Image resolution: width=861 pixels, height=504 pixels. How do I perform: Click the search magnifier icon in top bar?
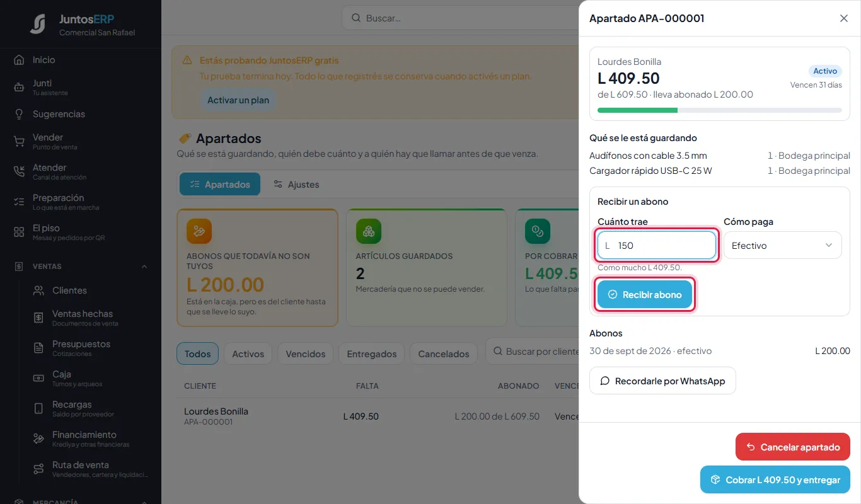356,18
